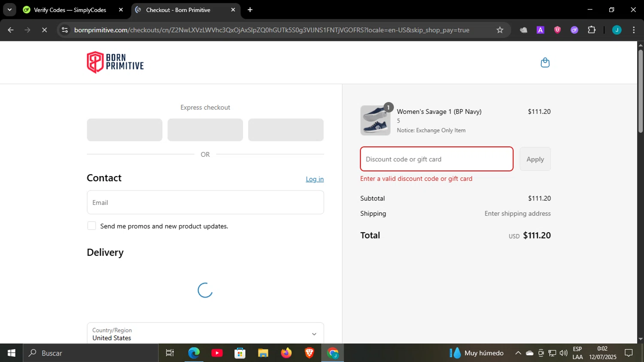Click the Notice: Exchange Only Item text
Screen dimensions: 644x362
point(431,130)
